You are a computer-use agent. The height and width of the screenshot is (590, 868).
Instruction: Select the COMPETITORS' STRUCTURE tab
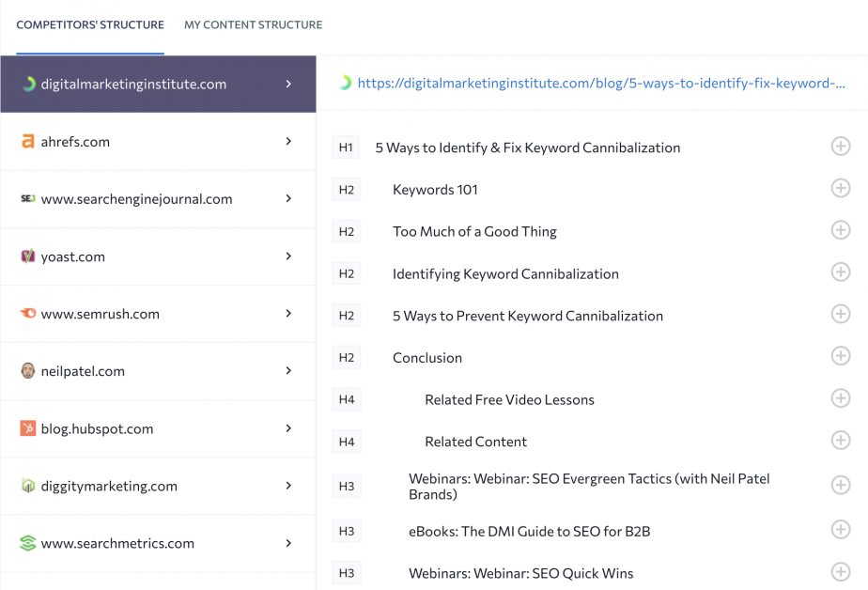click(x=90, y=25)
